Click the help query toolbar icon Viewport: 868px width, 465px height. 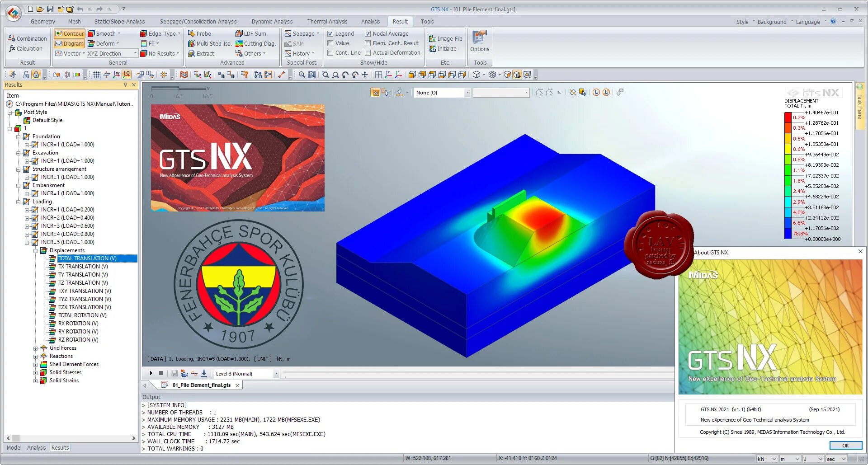click(x=245, y=75)
